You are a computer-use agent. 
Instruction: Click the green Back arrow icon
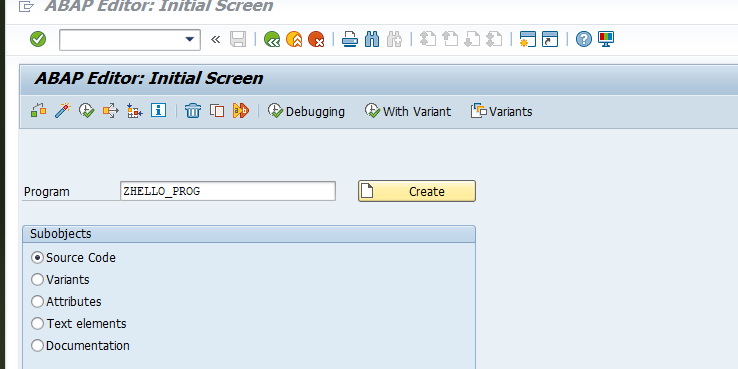point(272,39)
